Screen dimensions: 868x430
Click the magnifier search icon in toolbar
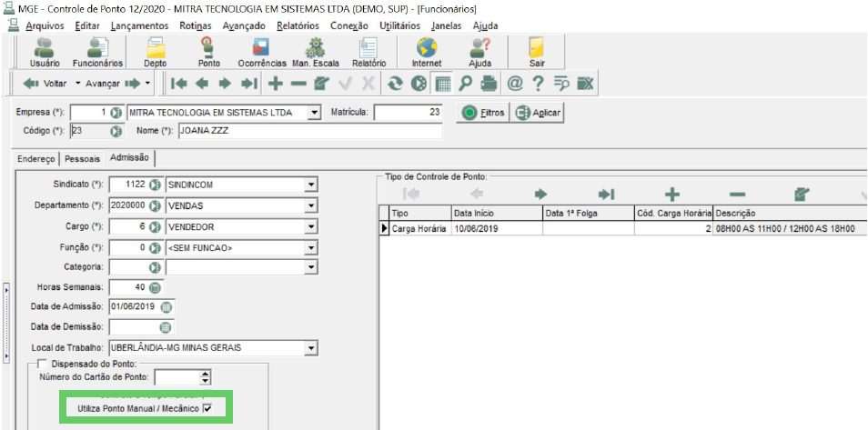click(465, 84)
